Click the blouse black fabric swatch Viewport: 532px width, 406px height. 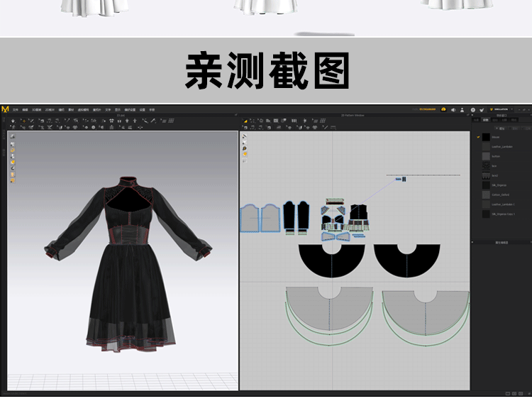click(x=486, y=137)
